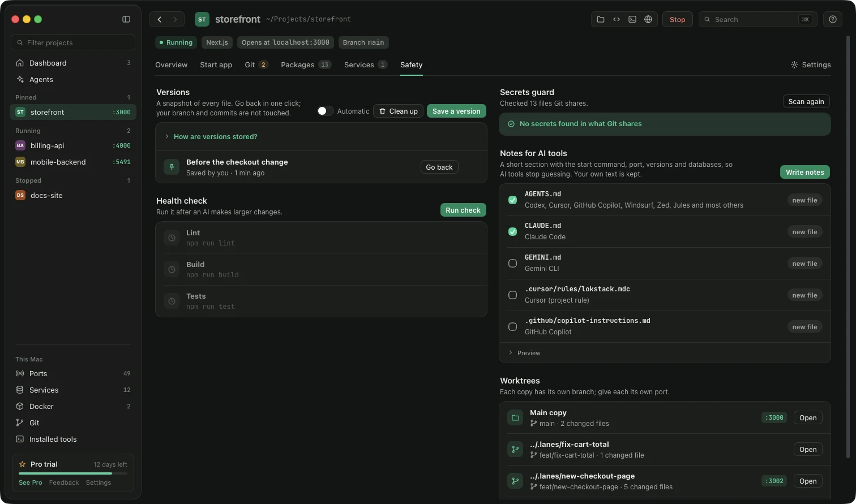Click the Run check button
Screen dimensions: 856x504
[463, 210]
